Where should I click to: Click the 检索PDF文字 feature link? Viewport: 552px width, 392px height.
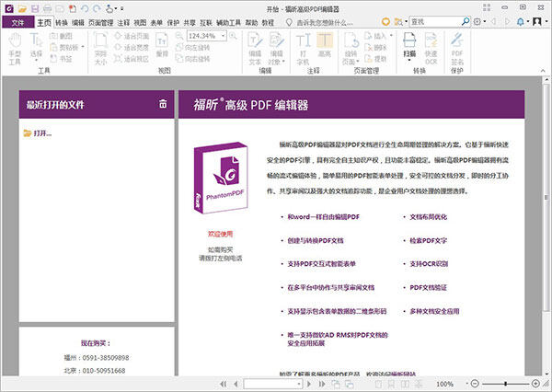click(428, 240)
